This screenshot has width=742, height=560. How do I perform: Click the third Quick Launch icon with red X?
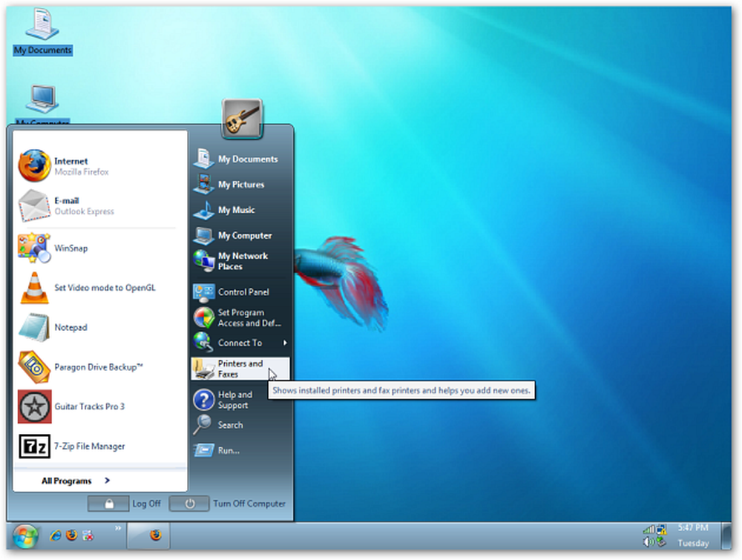(88, 536)
